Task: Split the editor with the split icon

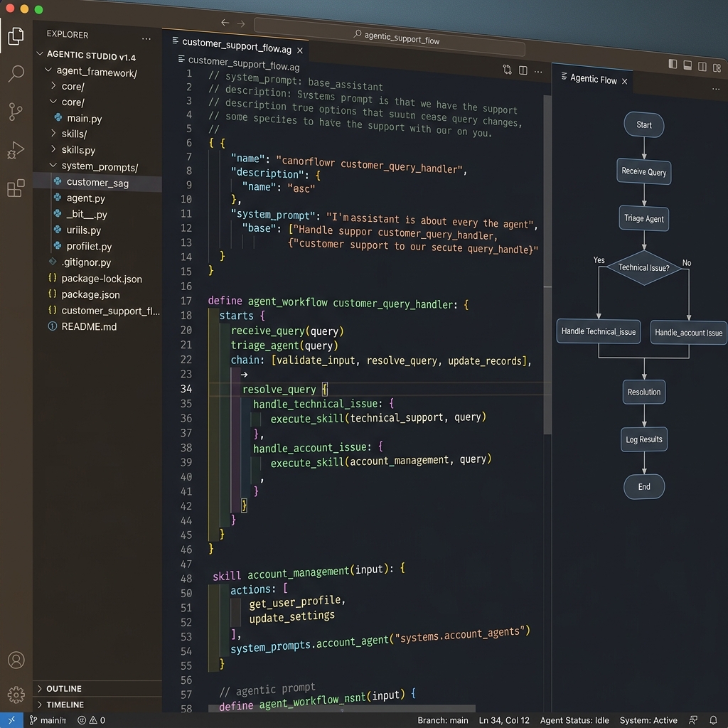Action: pyautogui.click(x=523, y=70)
